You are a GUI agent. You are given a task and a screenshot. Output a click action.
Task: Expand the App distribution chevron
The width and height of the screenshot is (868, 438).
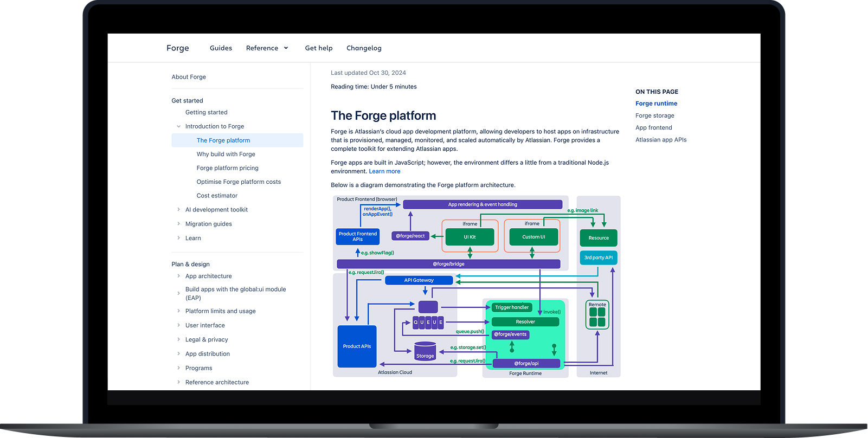[178, 353]
